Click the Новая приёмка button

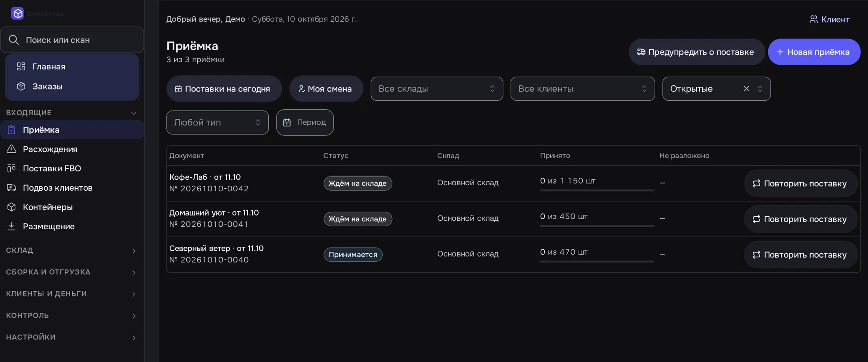[x=814, y=52]
